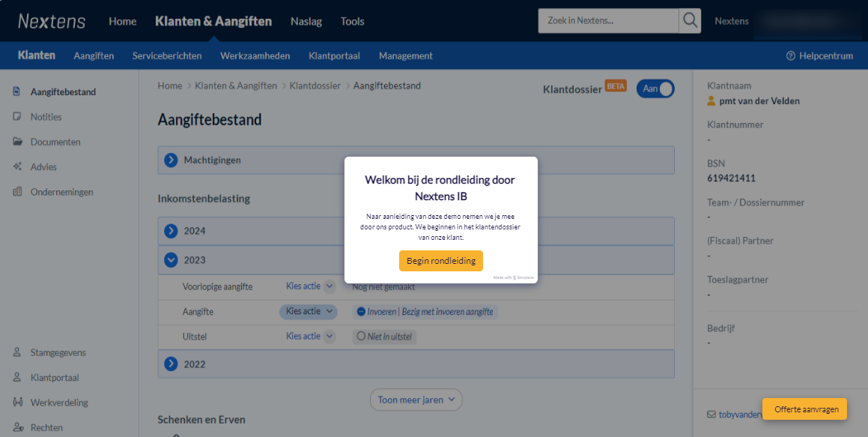Viewport: 868px width, 437px height.
Task: Click the Ondernemingen building icon
Action: click(17, 192)
